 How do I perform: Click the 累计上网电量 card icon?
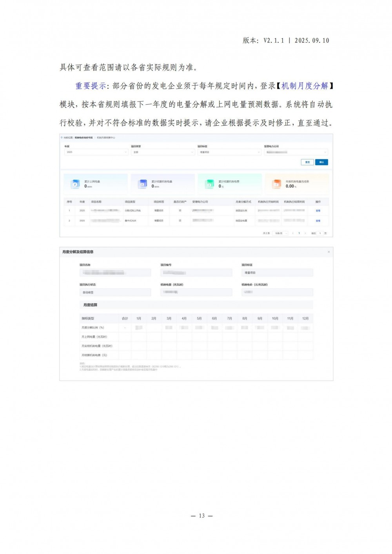(x=75, y=184)
